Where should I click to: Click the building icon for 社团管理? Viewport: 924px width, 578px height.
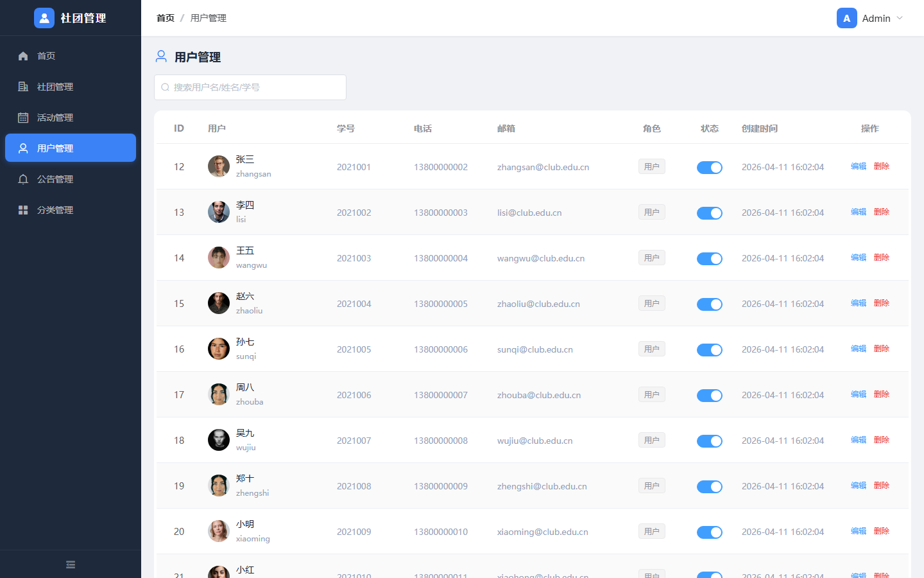tap(23, 87)
